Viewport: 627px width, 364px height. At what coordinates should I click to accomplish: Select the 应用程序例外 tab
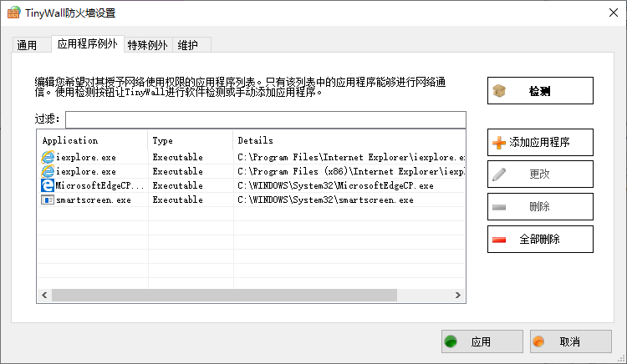tap(87, 43)
